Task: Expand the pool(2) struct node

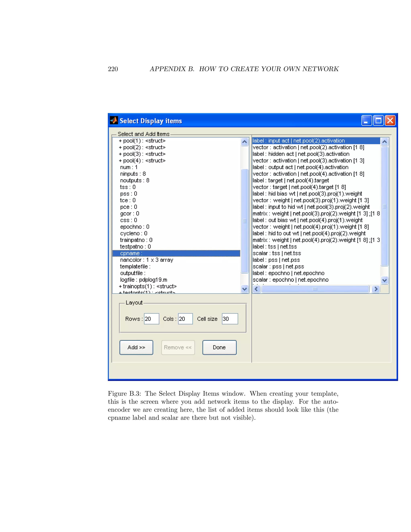Action: coord(120,147)
